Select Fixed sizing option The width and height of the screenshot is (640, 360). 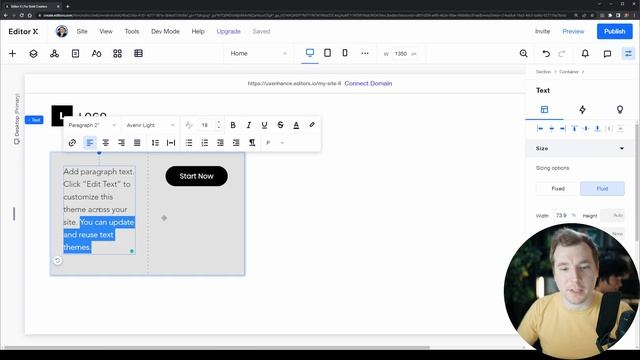(558, 189)
